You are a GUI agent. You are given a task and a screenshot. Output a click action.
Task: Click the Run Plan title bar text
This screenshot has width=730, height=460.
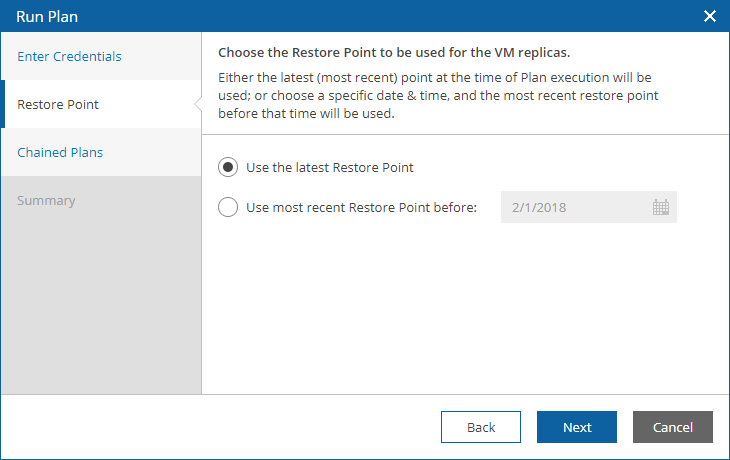click(x=47, y=16)
